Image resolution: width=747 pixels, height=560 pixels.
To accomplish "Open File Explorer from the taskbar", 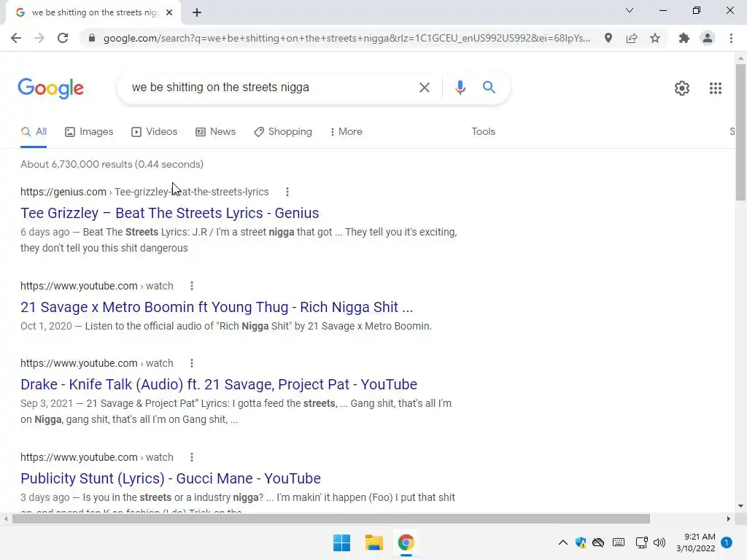I will pyautogui.click(x=374, y=542).
